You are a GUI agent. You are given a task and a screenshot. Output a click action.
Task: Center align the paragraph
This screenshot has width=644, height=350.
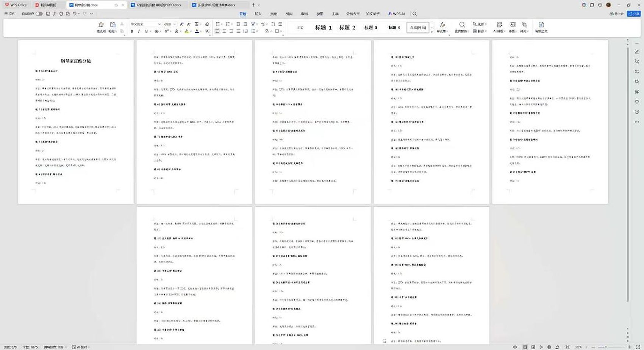224,31
